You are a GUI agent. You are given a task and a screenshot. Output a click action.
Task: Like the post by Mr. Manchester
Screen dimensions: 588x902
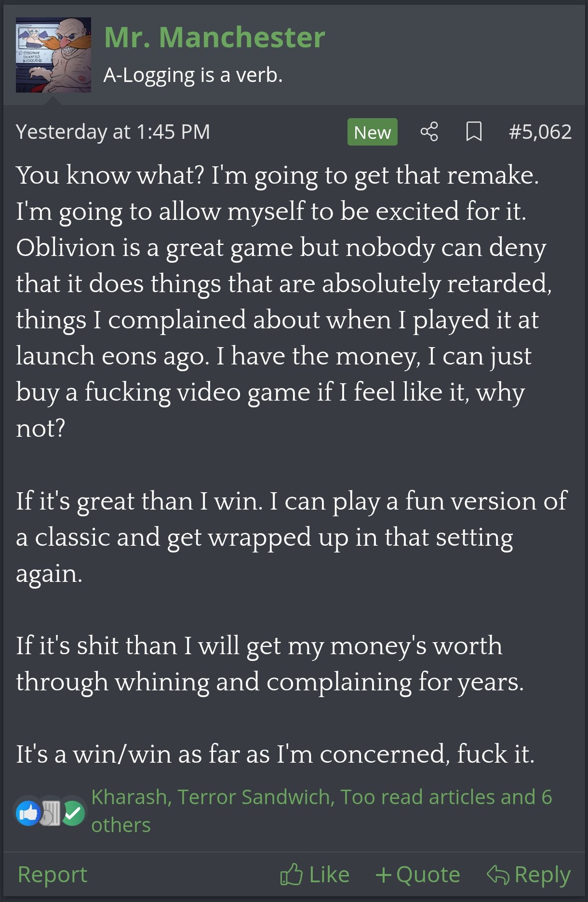point(315,875)
